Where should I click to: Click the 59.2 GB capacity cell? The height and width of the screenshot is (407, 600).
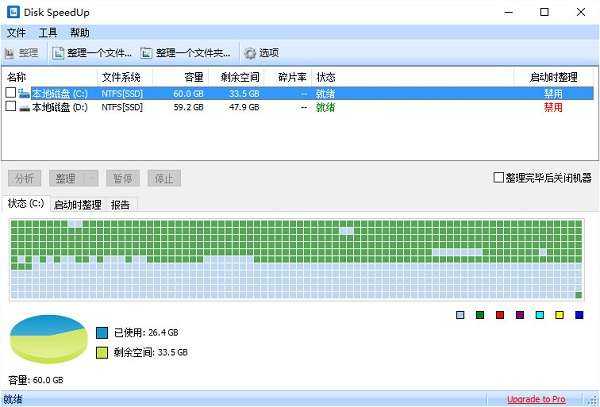click(x=188, y=107)
